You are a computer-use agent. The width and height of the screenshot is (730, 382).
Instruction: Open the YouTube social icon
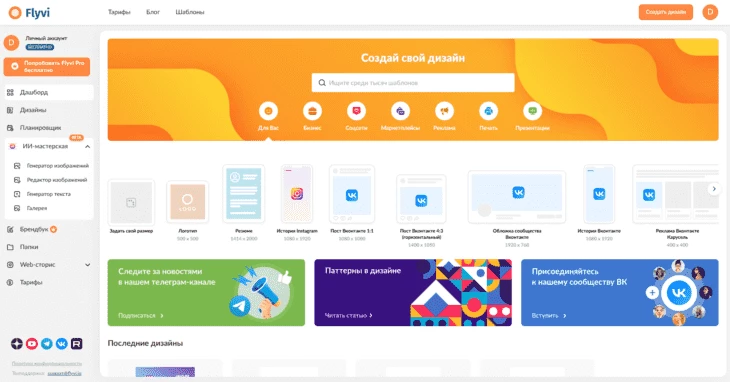(x=32, y=343)
